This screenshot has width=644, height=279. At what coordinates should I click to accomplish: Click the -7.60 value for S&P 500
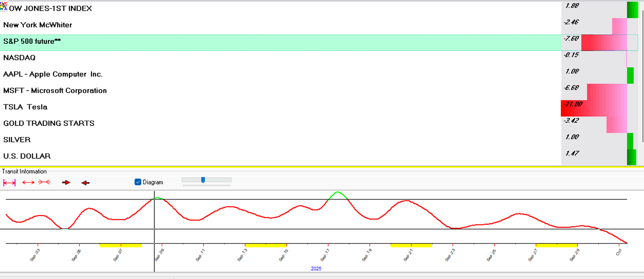pyautogui.click(x=571, y=39)
